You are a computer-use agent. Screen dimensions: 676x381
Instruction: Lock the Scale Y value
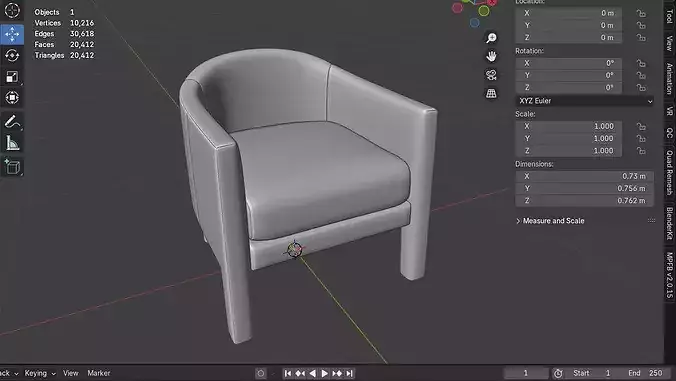point(641,139)
